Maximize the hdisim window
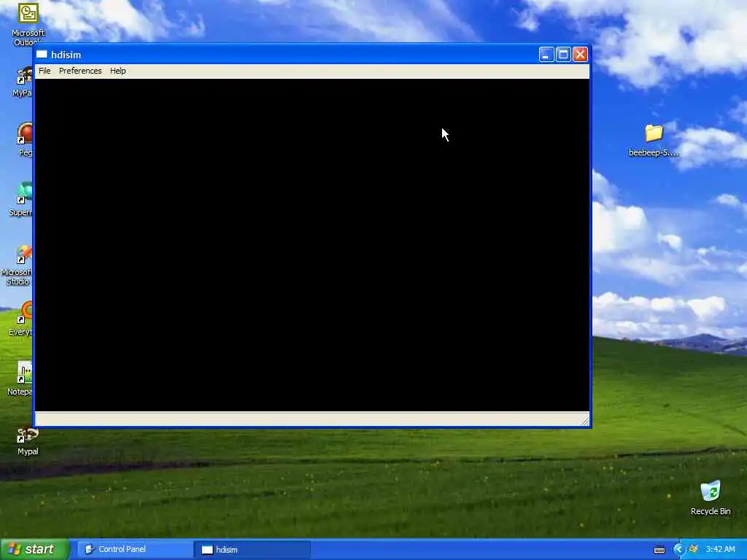 563,55
